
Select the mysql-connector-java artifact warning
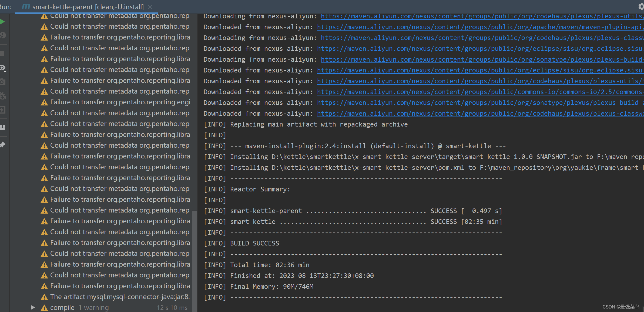click(120, 297)
